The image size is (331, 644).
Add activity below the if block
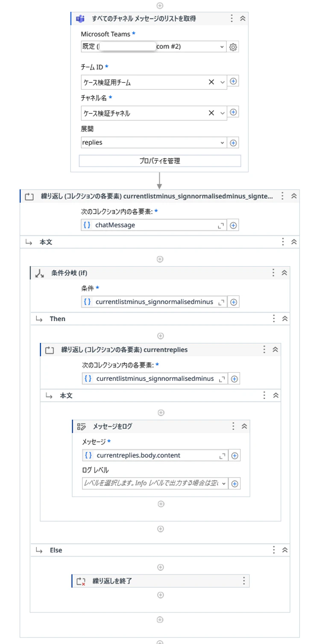click(160, 620)
